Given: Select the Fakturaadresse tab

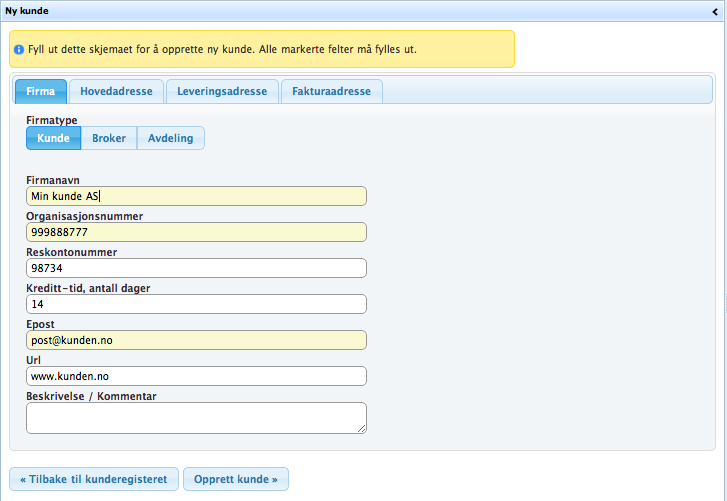Looking at the screenshot, I should point(331,91).
